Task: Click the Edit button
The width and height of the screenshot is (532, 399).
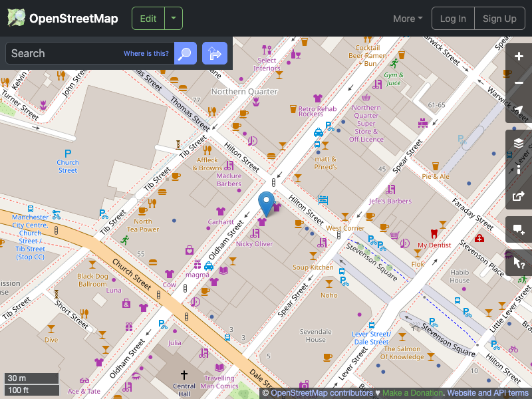Action: (148, 19)
